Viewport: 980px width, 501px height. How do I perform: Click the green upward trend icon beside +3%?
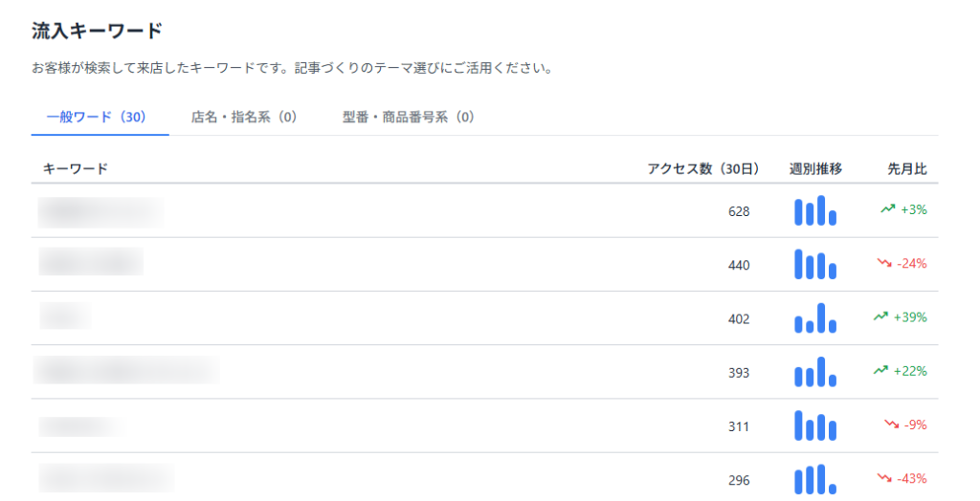click(x=887, y=209)
